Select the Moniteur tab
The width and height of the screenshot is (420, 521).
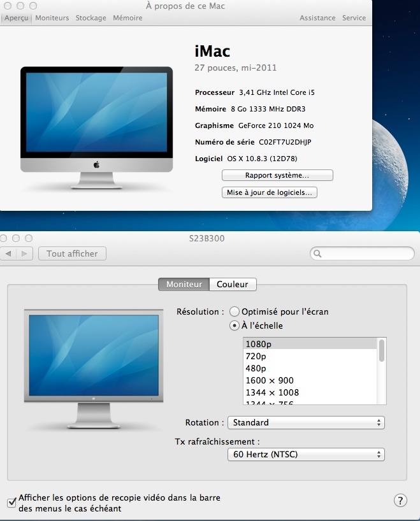[x=184, y=285]
